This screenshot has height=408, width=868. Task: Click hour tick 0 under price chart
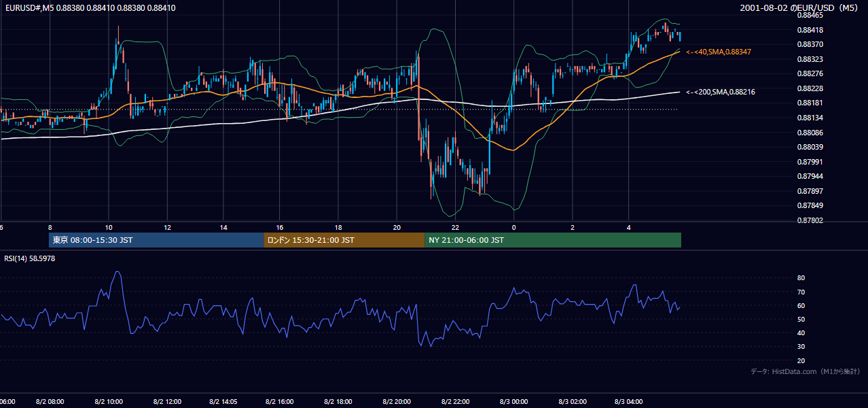[513, 228]
